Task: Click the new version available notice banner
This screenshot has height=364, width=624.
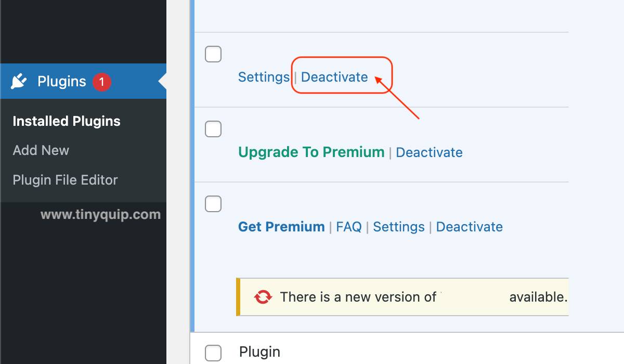Action: click(403, 296)
